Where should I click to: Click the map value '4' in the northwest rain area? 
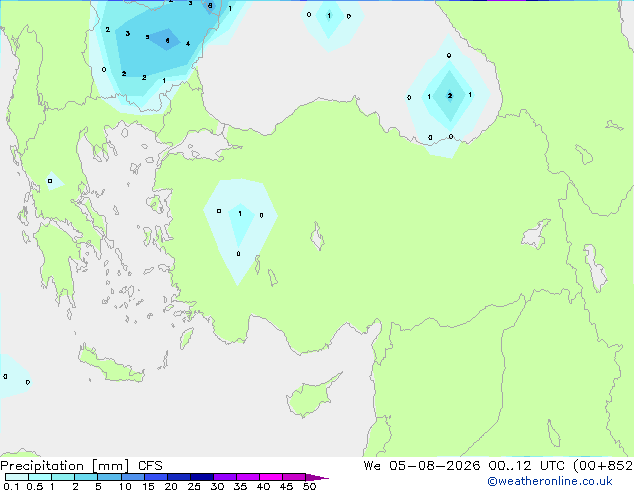(188, 43)
